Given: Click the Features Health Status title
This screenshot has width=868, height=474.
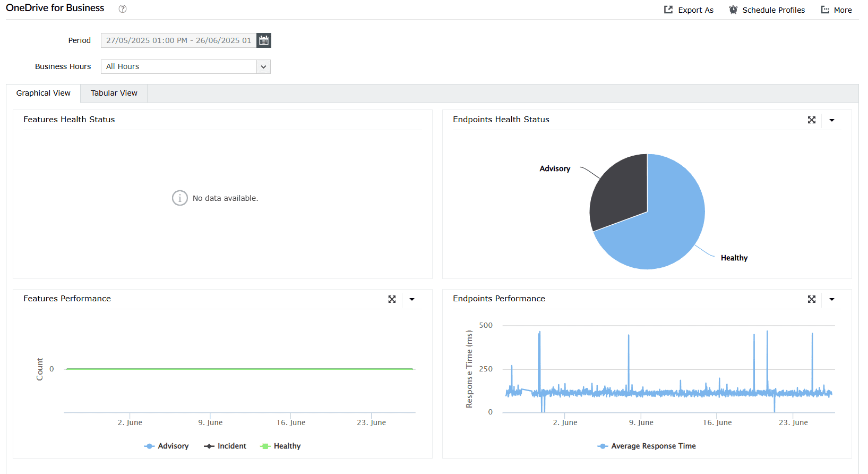Looking at the screenshot, I should pos(69,120).
